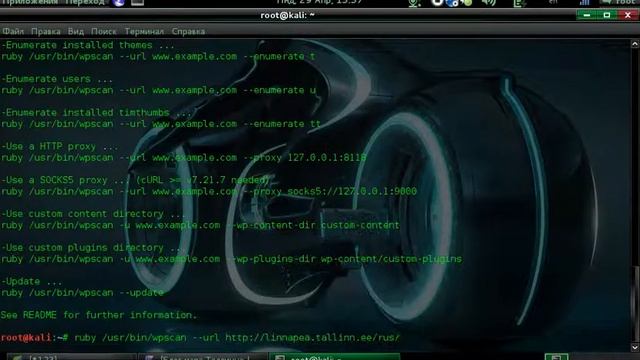Click the '--proxy 127.0.0.1:8118' command line
The width and height of the screenshot is (640, 360).
[183, 158]
